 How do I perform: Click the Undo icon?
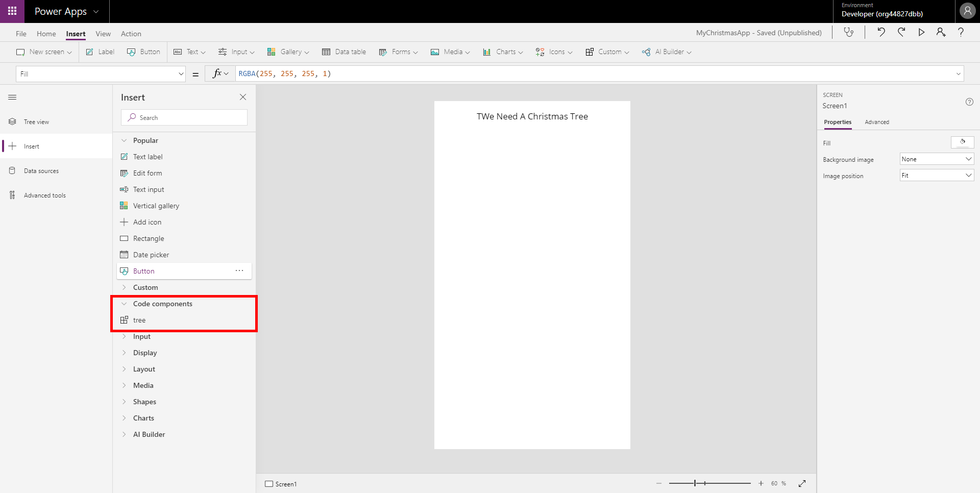(881, 32)
